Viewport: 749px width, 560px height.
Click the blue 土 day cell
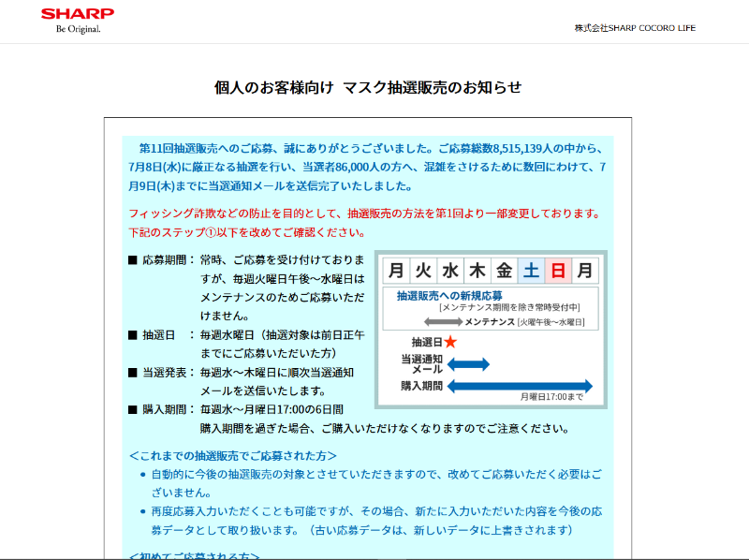[531, 271]
